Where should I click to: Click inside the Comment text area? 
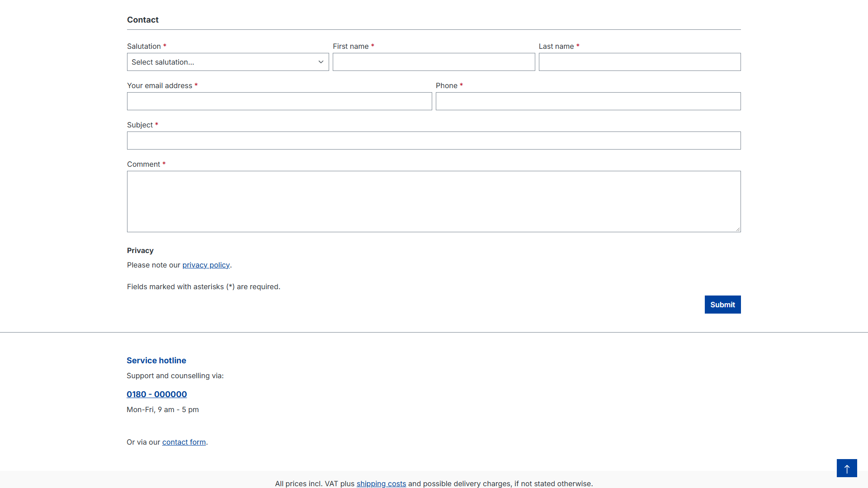pyautogui.click(x=434, y=202)
